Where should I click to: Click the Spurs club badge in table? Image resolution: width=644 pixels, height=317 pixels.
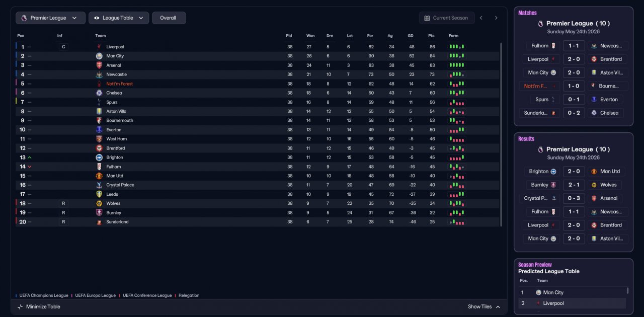coord(99,102)
